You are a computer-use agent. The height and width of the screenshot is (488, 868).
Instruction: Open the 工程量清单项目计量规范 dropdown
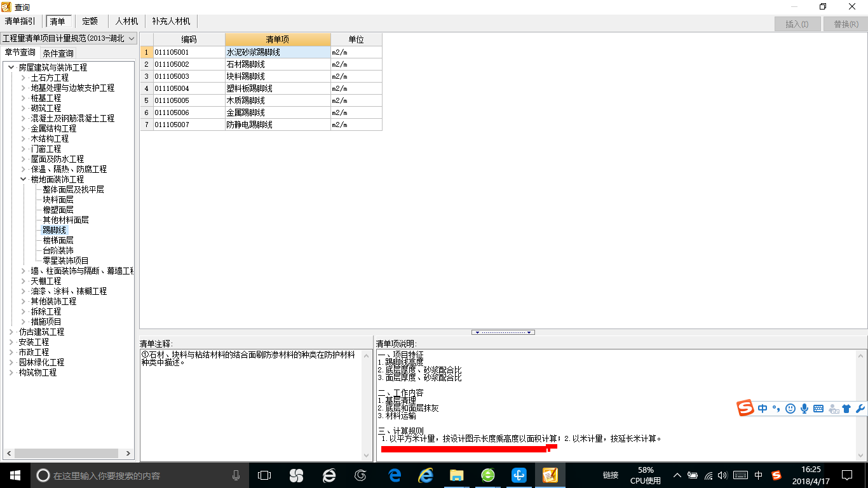click(69, 39)
